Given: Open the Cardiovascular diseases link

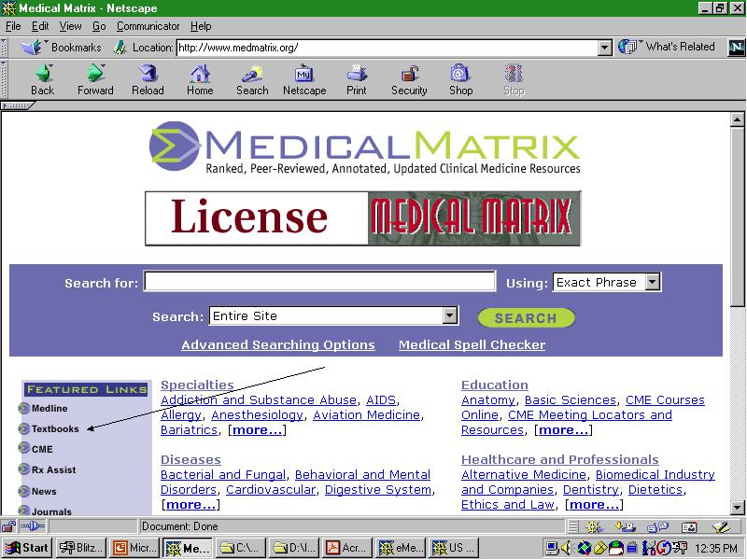Looking at the screenshot, I should click(x=271, y=489).
